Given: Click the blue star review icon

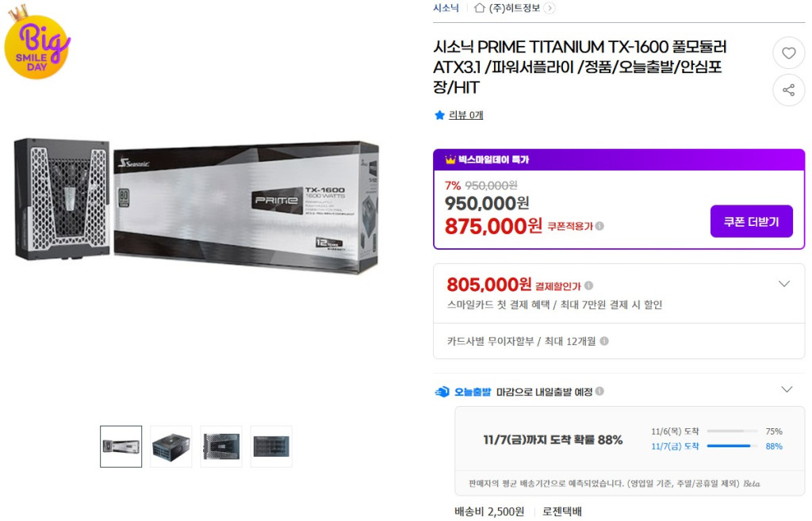Looking at the screenshot, I should (439, 115).
